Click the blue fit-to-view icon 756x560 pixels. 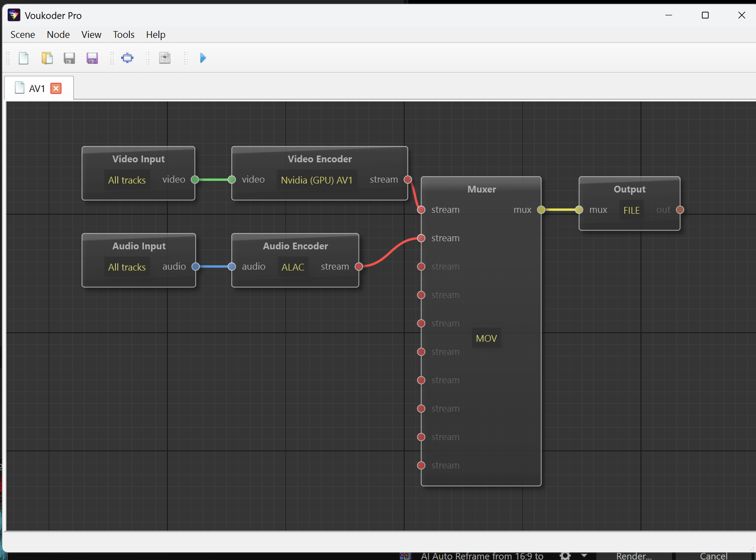point(127,58)
